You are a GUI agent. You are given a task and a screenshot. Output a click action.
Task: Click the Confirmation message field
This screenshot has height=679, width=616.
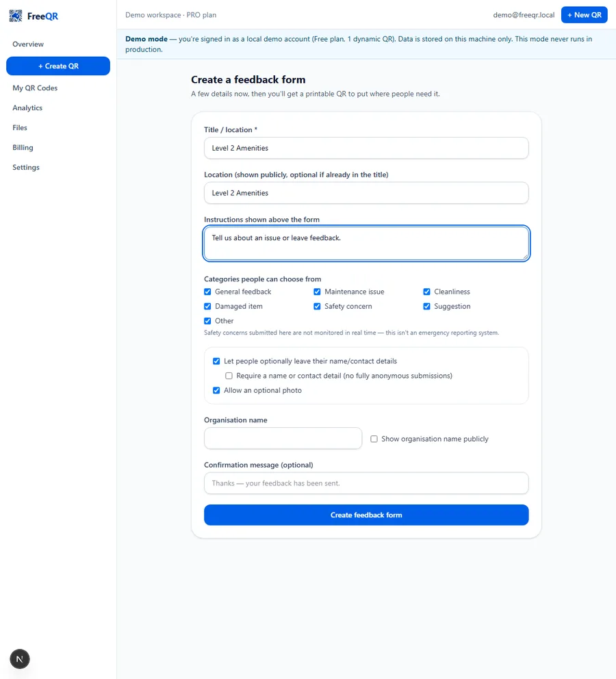pyautogui.click(x=366, y=483)
